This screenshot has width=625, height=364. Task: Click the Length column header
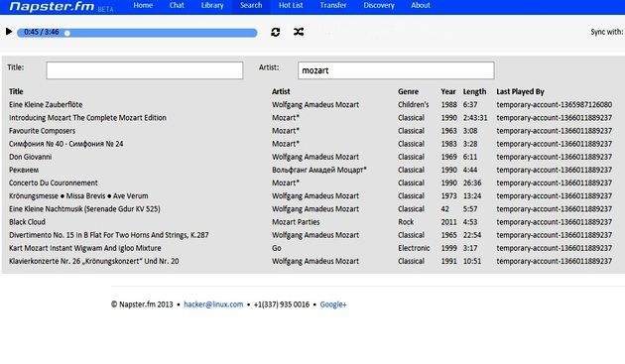tap(474, 91)
